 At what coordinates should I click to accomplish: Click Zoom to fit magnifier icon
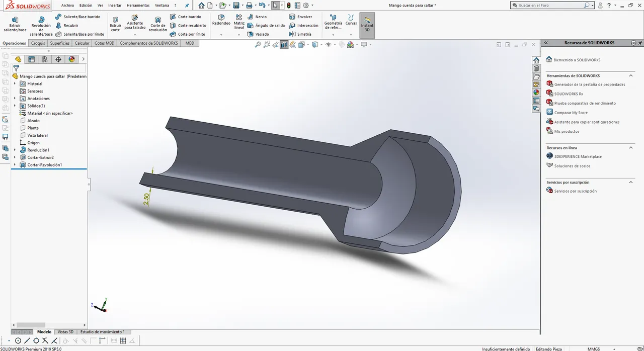coord(258,45)
